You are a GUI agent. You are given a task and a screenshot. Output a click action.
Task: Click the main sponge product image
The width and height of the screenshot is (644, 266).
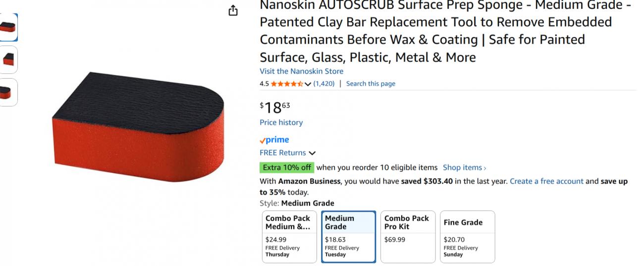[x=138, y=126]
